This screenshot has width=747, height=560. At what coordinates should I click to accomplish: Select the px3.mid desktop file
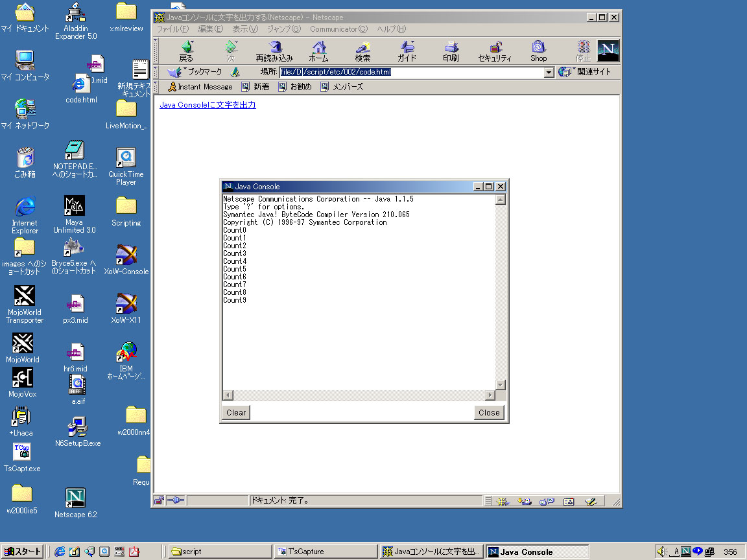coord(75,310)
